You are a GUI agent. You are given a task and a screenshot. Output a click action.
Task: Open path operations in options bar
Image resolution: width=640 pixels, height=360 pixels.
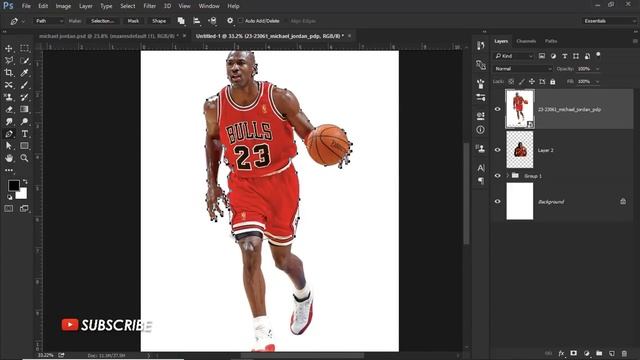point(181,21)
